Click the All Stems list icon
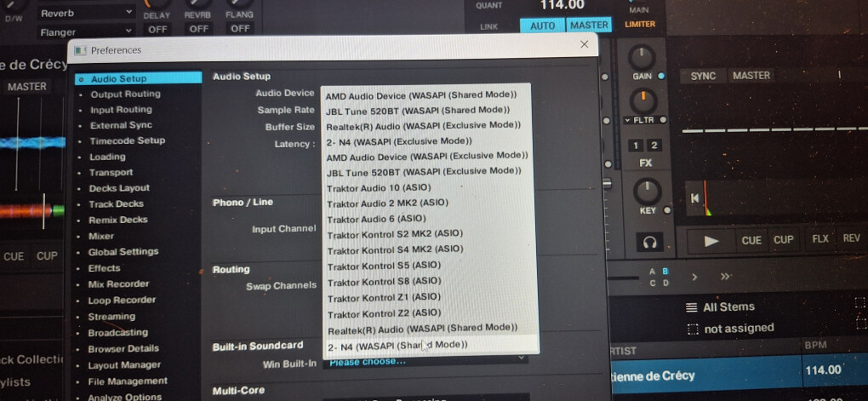The image size is (868, 401). (691, 307)
